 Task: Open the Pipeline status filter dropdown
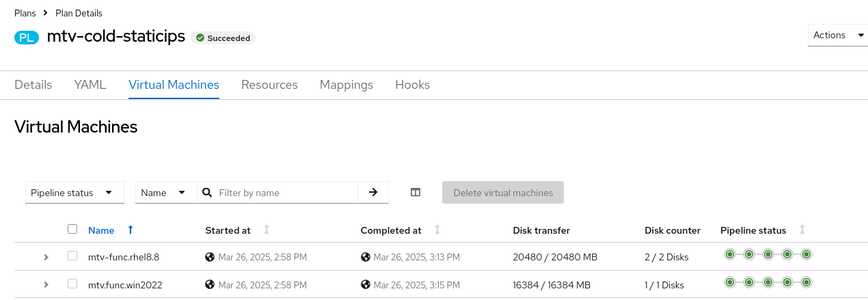[74, 193]
